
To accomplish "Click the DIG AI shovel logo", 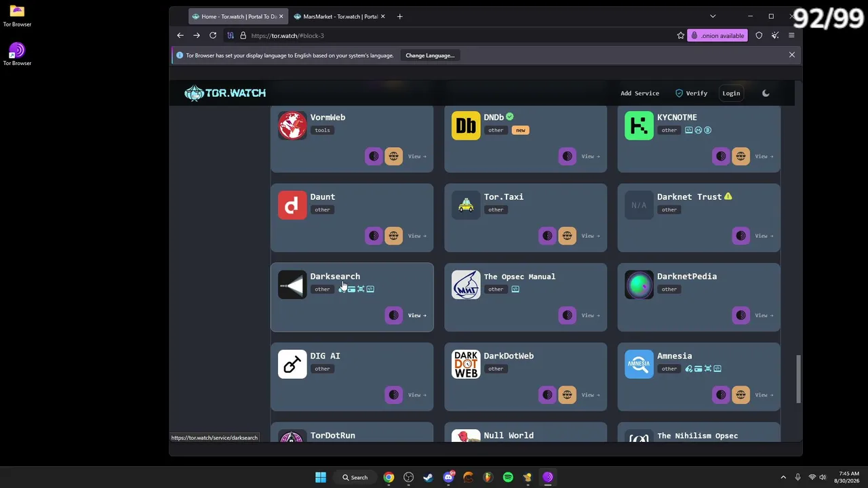I will [x=292, y=364].
